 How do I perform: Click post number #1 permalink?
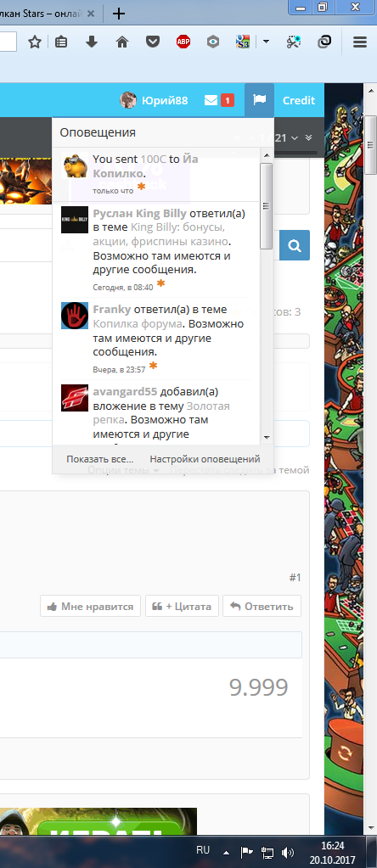click(295, 577)
